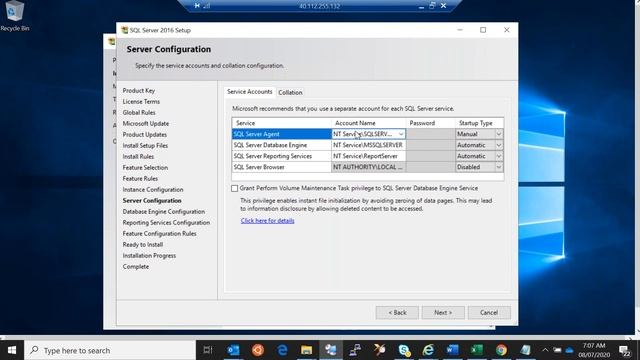The width and height of the screenshot is (640, 360).
Task: Launch Microsoft Edge from the taskbar
Action: [x=282, y=350]
